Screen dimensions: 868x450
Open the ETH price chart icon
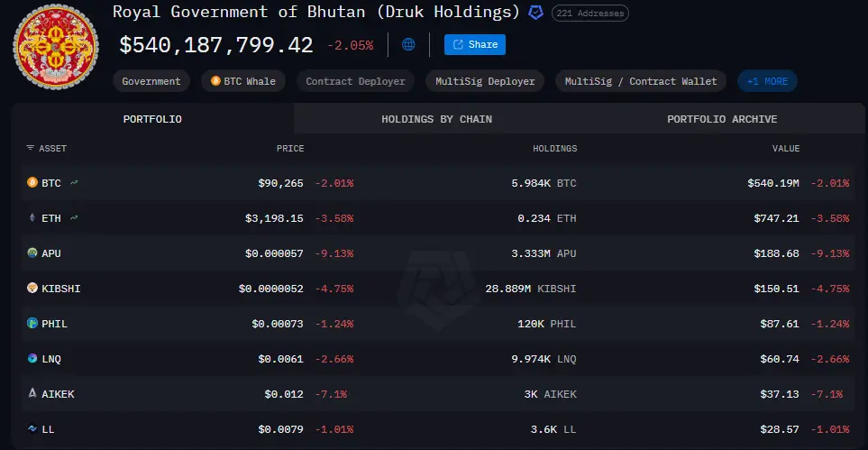tap(74, 218)
